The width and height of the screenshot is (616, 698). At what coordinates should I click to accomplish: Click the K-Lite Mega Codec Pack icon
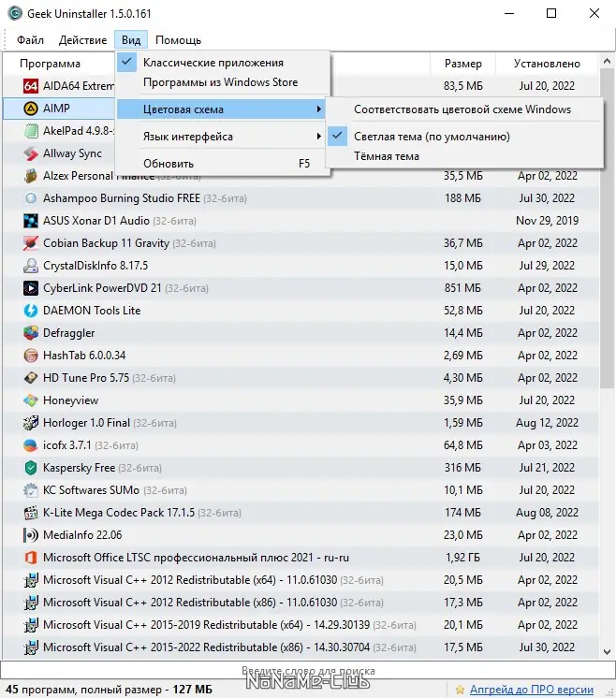[x=31, y=513]
